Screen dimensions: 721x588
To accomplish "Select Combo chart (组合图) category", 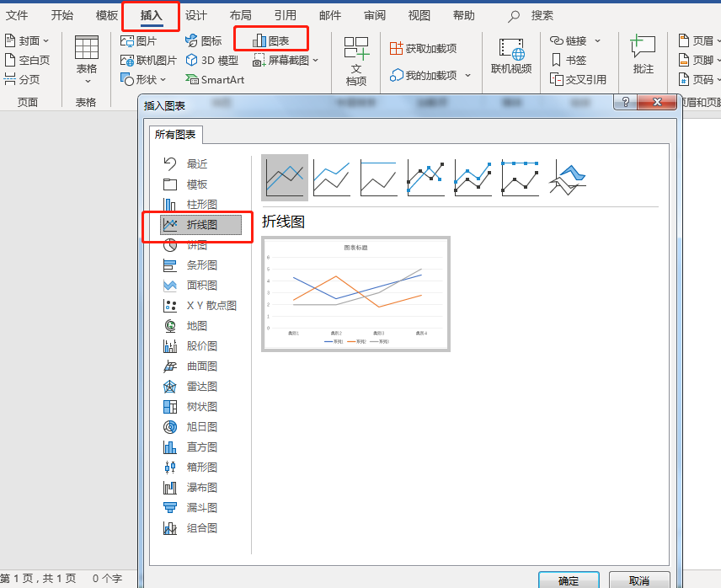I will (x=190, y=528).
